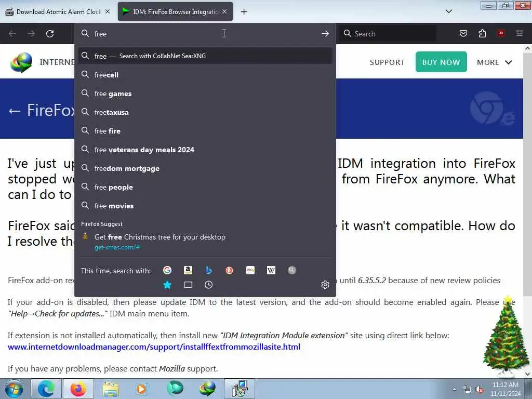
Task: Open Internet Download Manager from the taskbar
Action: (207, 389)
